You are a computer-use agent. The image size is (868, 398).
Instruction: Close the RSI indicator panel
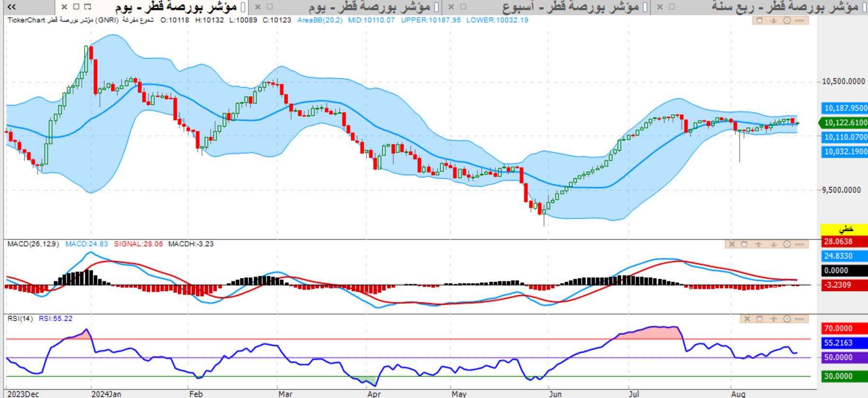(x=747, y=319)
